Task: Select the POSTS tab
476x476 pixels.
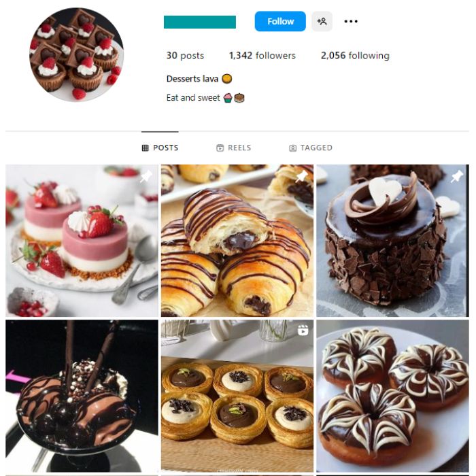Action: (160, 148)
